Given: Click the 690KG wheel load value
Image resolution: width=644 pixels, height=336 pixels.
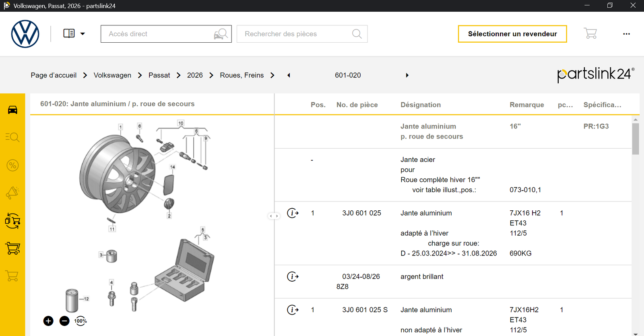Looking at the screenshot, I should [x=520, y=253].
